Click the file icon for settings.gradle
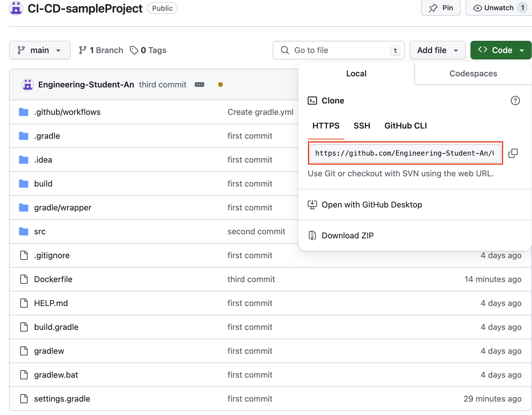 (24, 399)
